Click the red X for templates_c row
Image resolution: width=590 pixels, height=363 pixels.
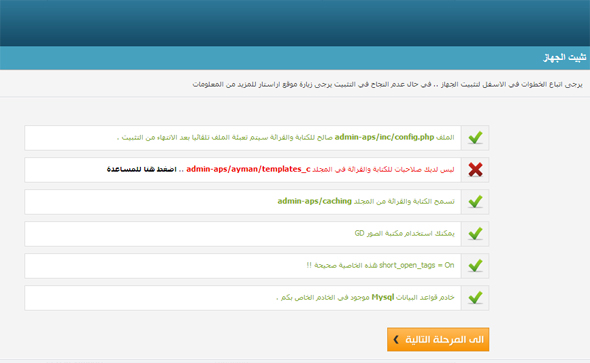[x=475, y=170]
